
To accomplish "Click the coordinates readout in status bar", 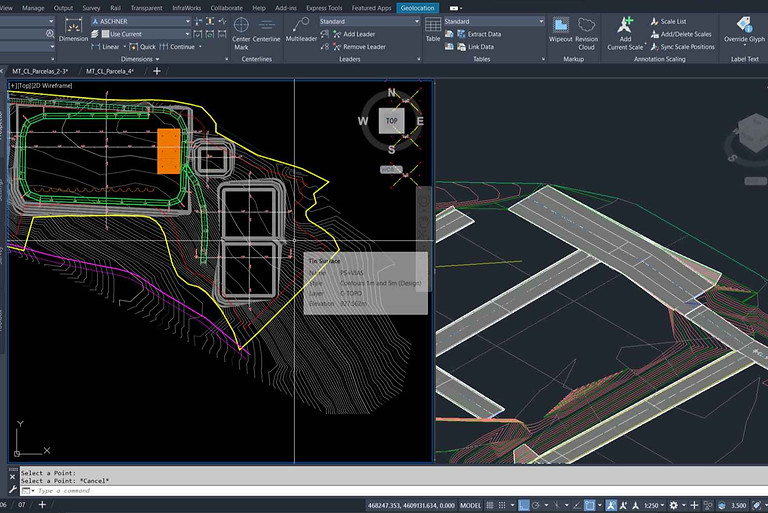I will click(x=411, y=505).
